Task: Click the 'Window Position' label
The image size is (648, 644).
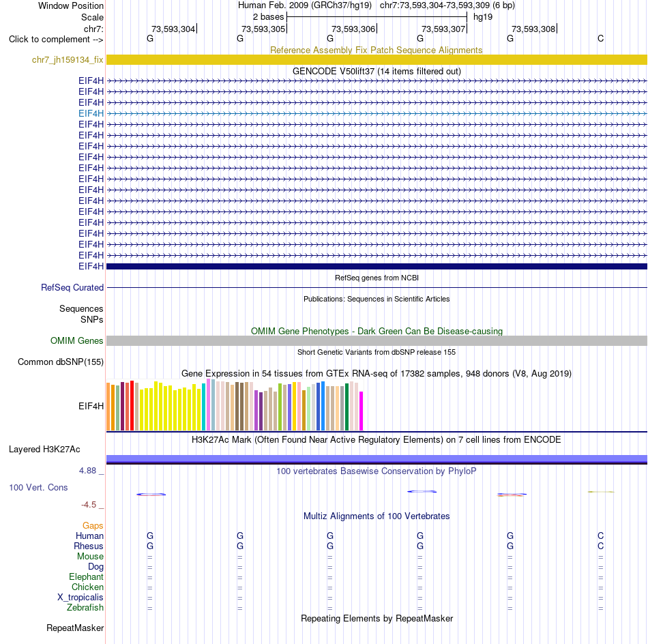Action: coord(71,5)
